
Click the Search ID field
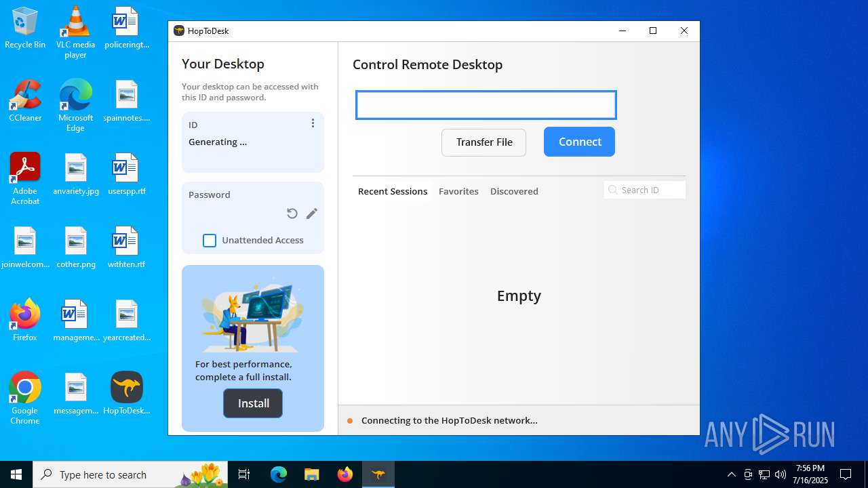645,190
